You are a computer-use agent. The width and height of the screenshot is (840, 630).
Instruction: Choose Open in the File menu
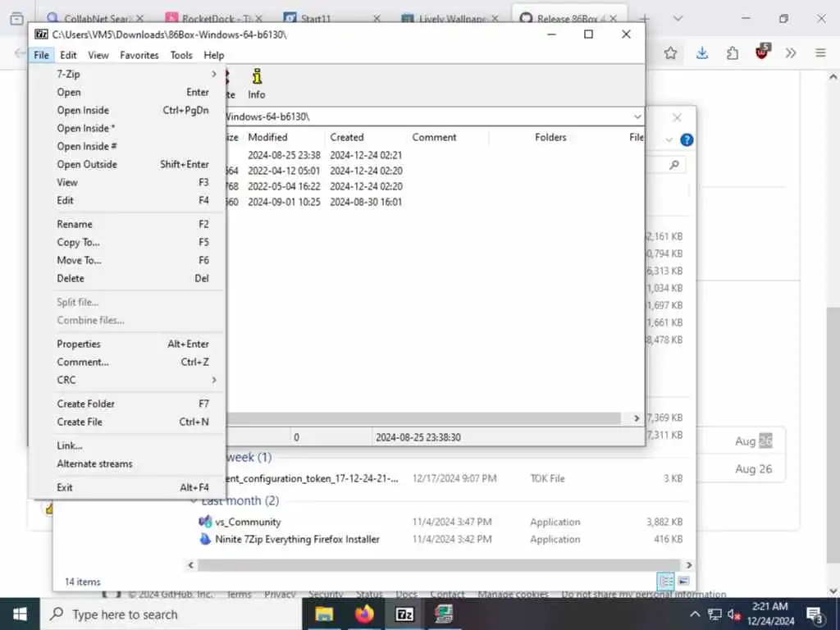click(x=129, y=92)
